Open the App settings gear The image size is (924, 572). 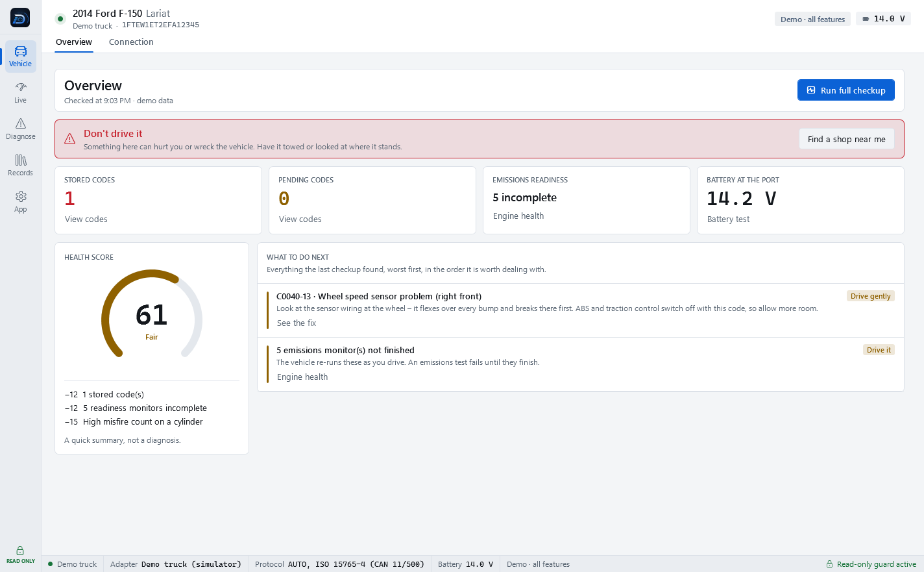tap(21, 202)
